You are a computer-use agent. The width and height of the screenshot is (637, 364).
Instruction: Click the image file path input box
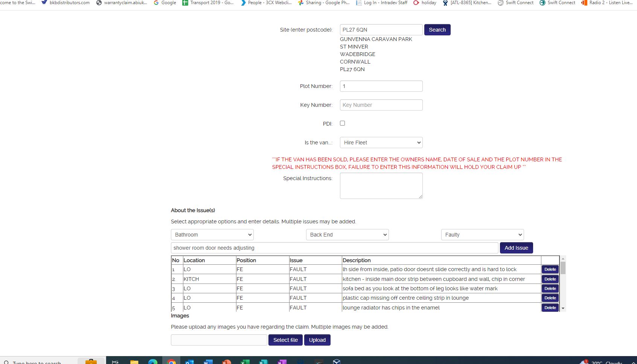[x=219, y=340]
